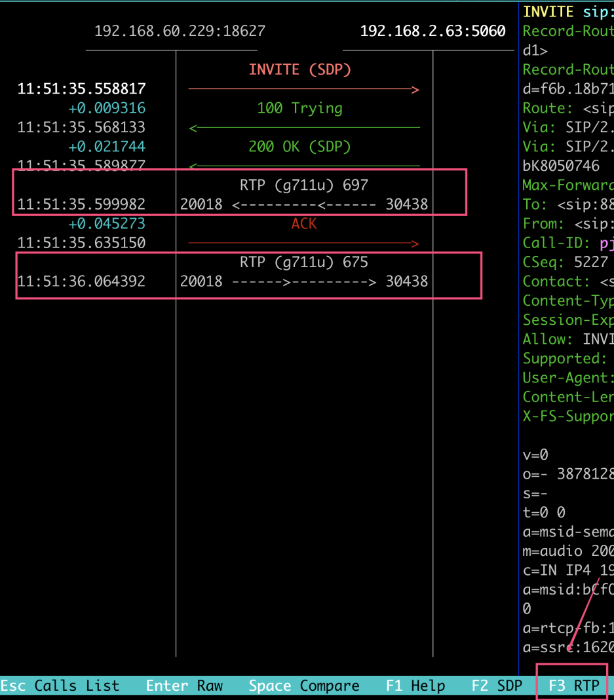Select the INVITE (SDP) message
This screenshot has height=700, width=614.
click(x=299, y=70)
